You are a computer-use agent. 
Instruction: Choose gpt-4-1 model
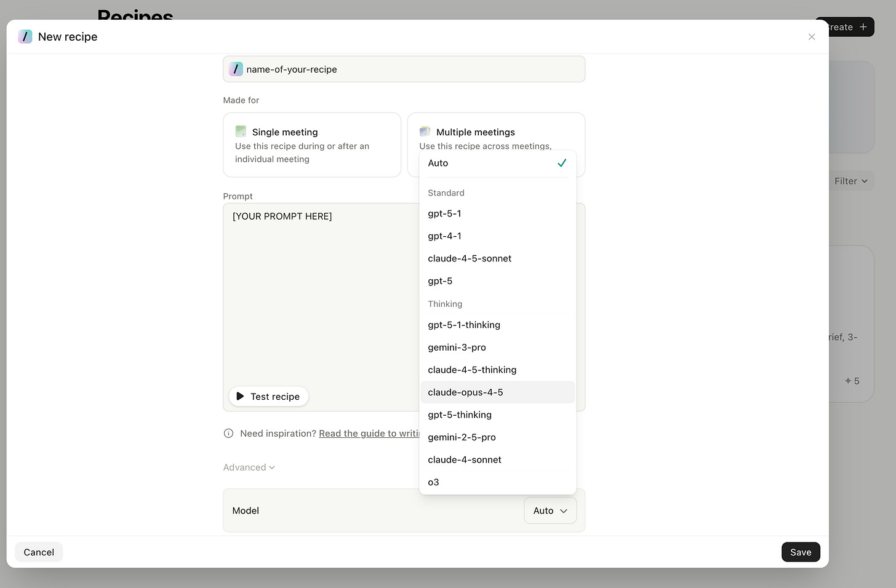[x=498, y=236]
